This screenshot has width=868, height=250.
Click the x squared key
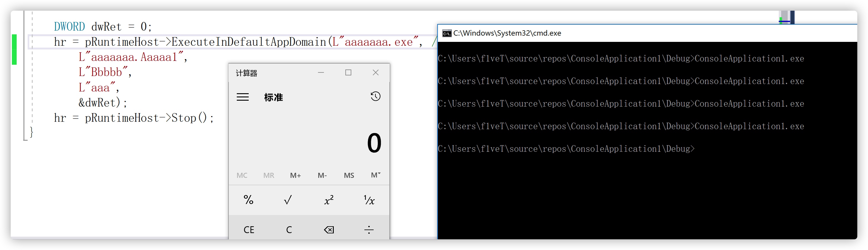328,200
